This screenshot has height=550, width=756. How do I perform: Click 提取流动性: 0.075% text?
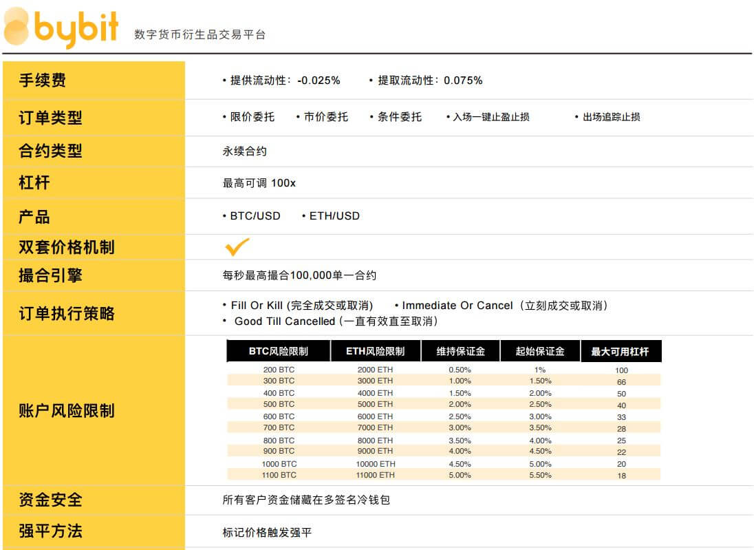tap(426, 81)
